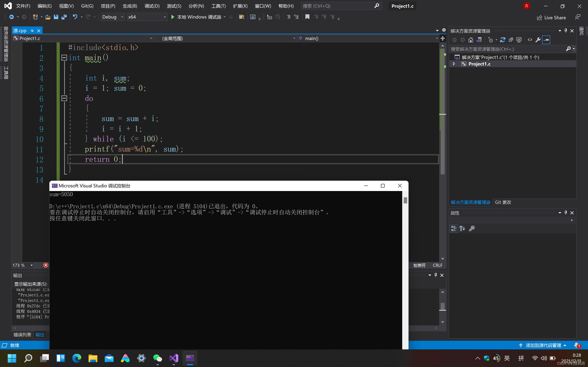Image resolution: width=588 pixels, height=367 pixels.
Task: Collapse the main function code block
Action: pos(64,57)
